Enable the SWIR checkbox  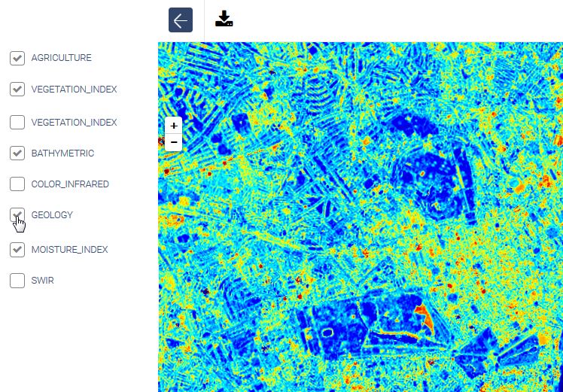[x=17, y=281]
